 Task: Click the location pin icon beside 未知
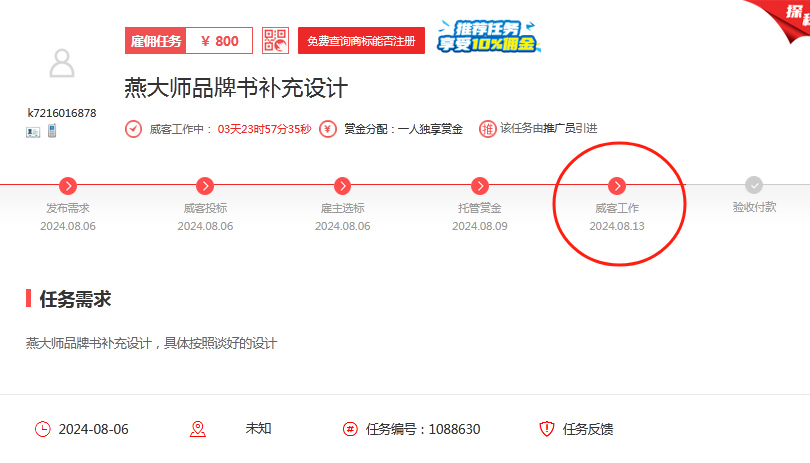pos(198,429)
